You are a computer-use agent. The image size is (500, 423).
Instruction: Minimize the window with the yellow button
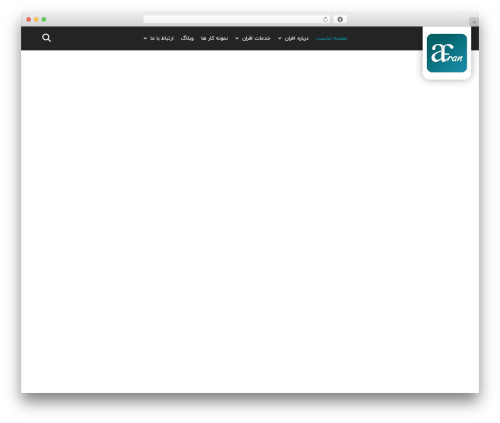[x=36, y=20]
